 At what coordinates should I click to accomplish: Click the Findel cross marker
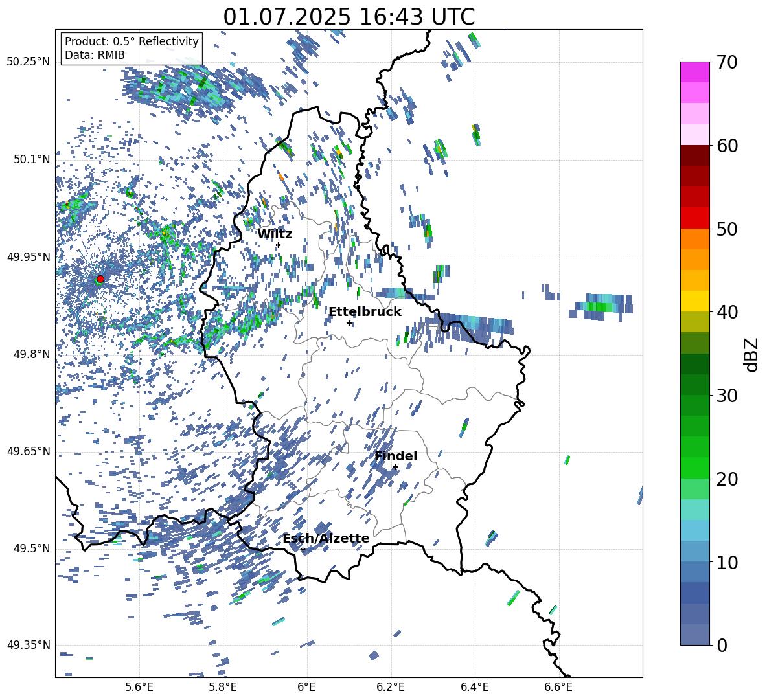(395, 468)
